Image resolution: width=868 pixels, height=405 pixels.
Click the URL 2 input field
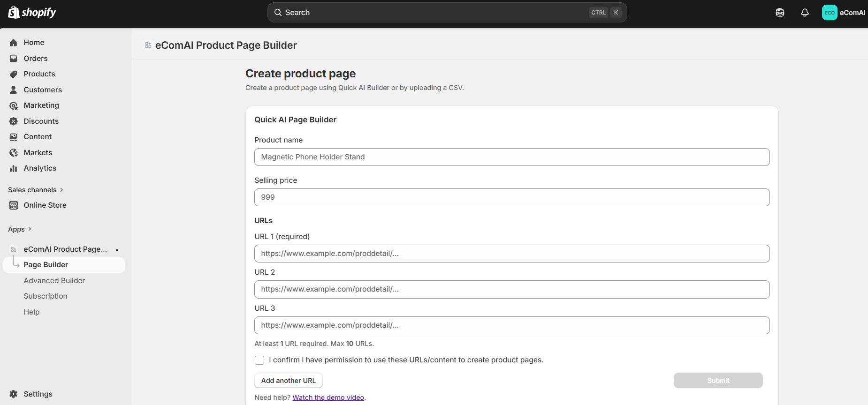point(512,289)
